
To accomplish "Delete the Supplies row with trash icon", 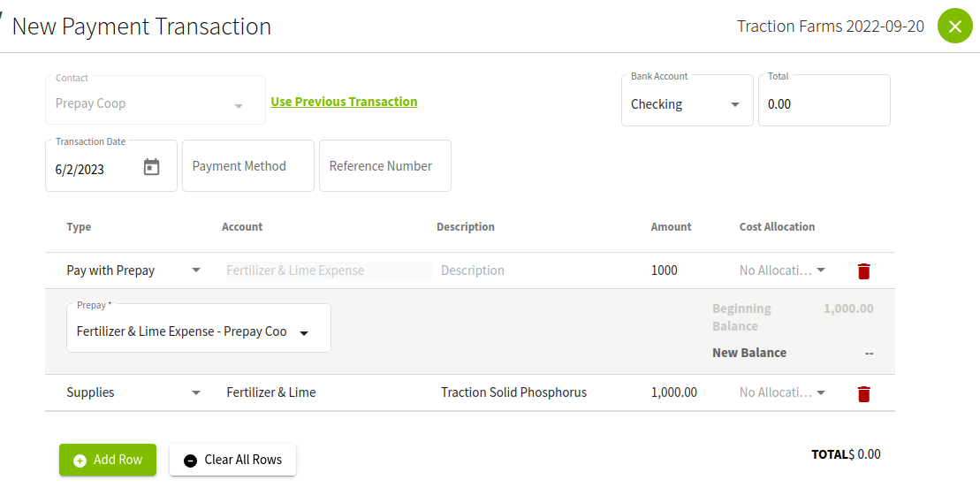I will (x=863, y=393).
